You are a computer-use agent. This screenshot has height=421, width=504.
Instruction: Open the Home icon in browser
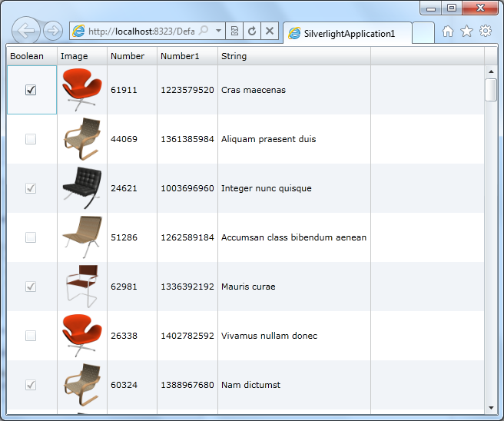click(x=448, y=31)
